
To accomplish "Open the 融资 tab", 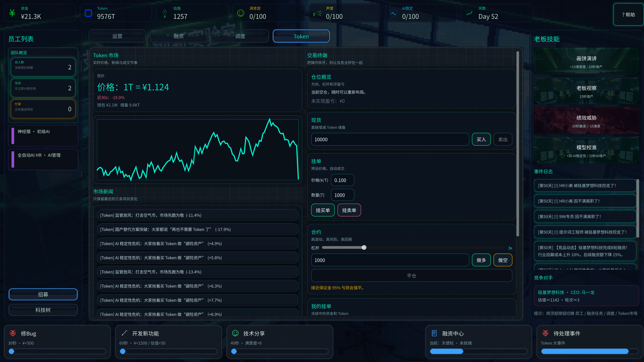I will pos(178,36).
